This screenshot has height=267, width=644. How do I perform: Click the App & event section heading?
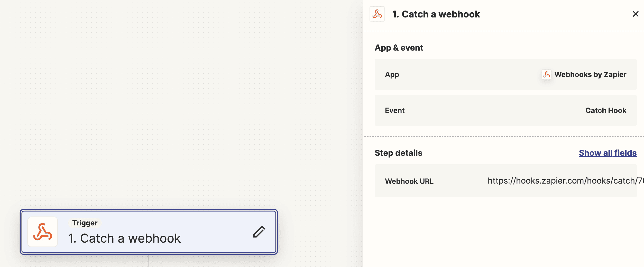tap(399, 47)
